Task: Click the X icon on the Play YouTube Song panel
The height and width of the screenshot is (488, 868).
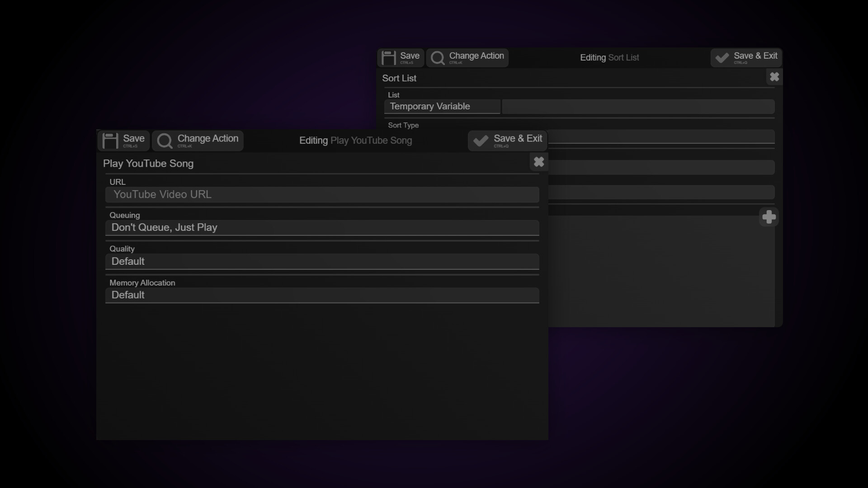Action: (538, 162)
